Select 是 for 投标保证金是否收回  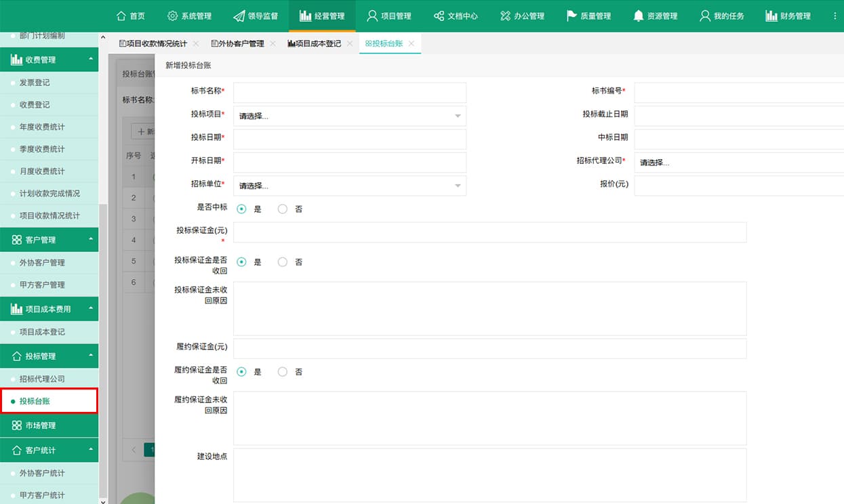click(242, 262)
